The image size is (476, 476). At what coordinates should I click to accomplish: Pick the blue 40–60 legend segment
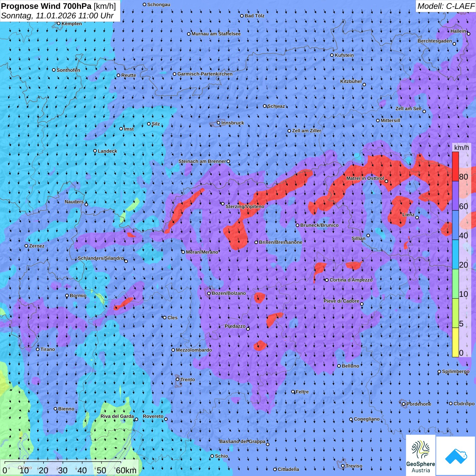click(x=455, y=225)
